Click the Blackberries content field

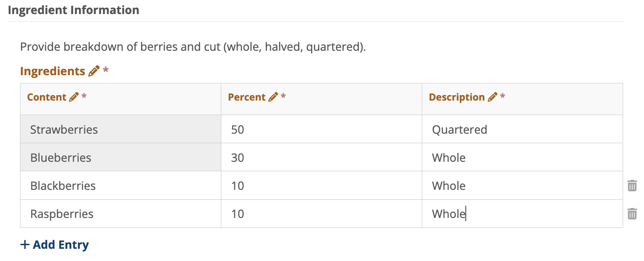click(121, 186)
